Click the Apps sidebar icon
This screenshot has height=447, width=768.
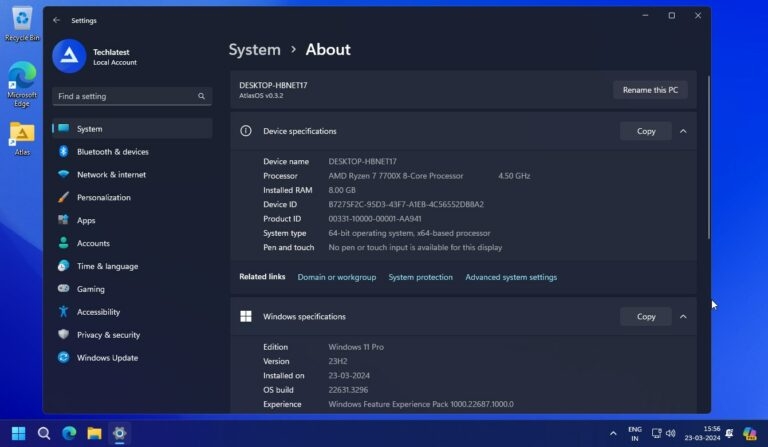click(63, 220)
